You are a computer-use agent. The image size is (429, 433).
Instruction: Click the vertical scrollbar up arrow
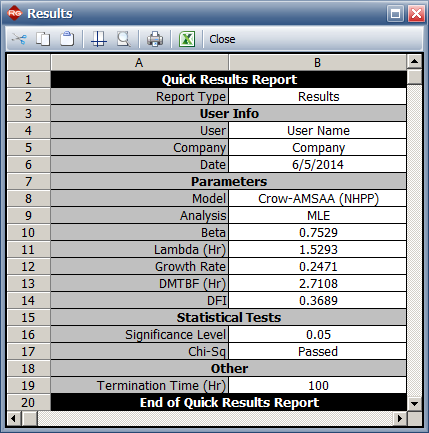click(414, 61)
